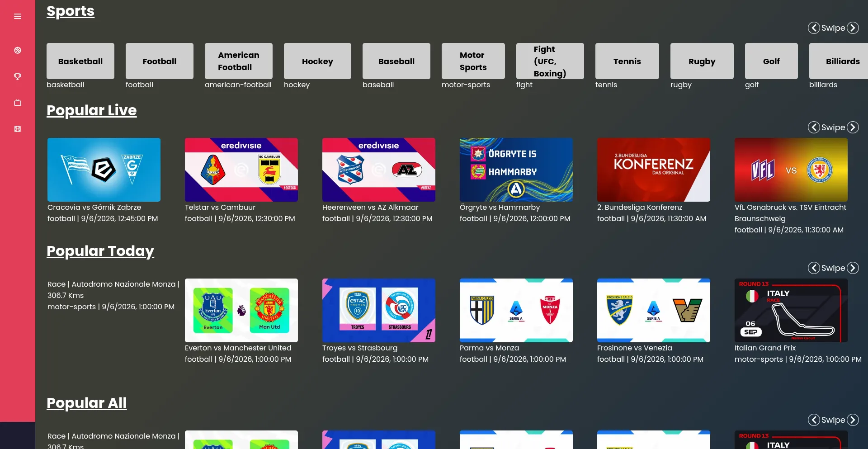The image size is (868, 449).
Task: Click the "VfL Osnabruck vs. TSV Eintracht Braunschweig" title
Action: tap(790, 213)
